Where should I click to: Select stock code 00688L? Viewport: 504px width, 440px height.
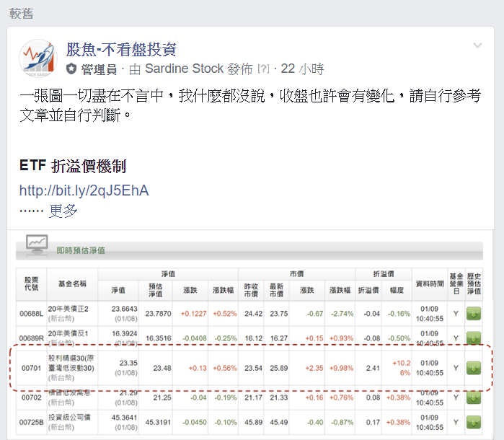click(31, 314)
